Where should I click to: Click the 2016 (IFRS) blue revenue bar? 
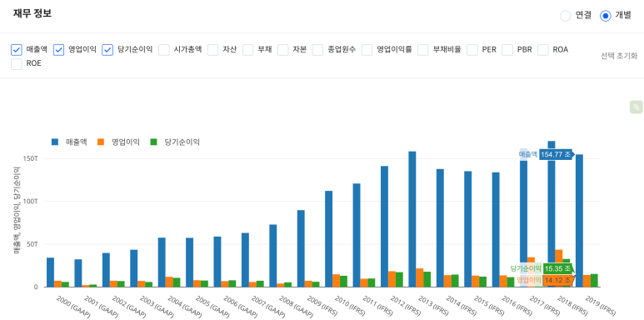point(496,230)
